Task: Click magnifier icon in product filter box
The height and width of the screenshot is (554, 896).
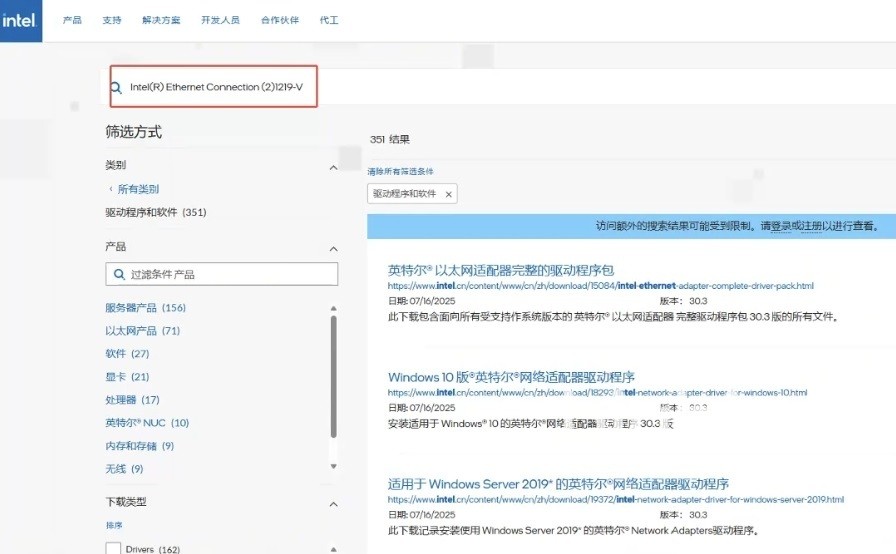Action: (x=119, y=274)
